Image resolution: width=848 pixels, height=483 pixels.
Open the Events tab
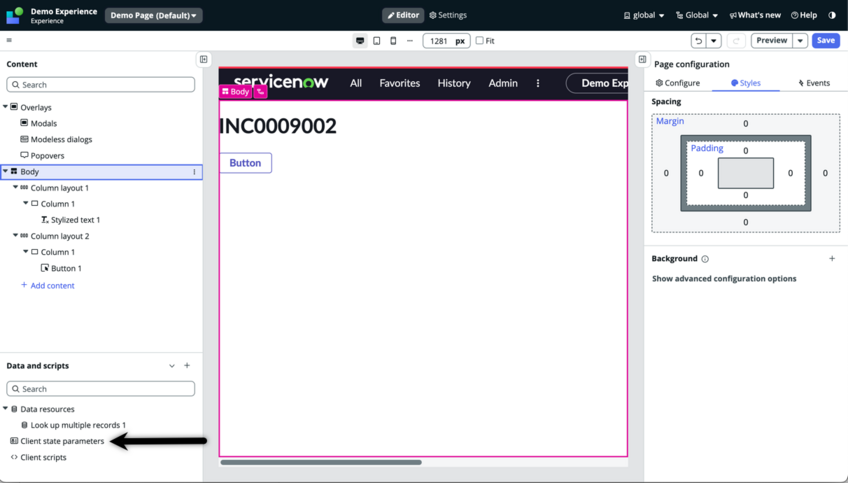814,83
